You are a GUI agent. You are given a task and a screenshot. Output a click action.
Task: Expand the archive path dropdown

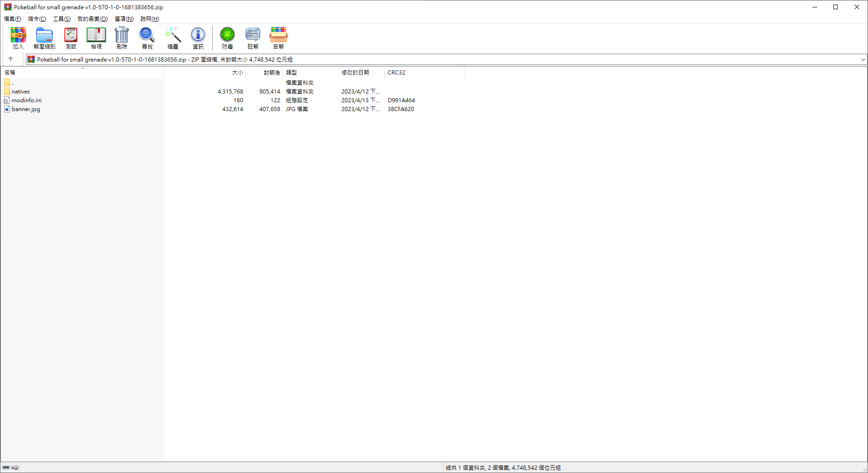863,60
